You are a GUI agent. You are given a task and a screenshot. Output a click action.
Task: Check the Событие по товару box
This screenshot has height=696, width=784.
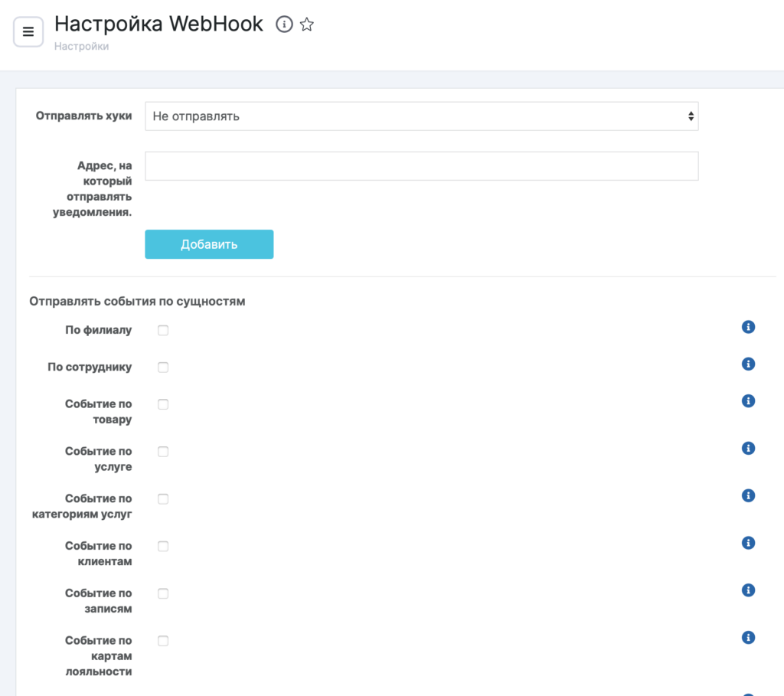pos(163,404)
